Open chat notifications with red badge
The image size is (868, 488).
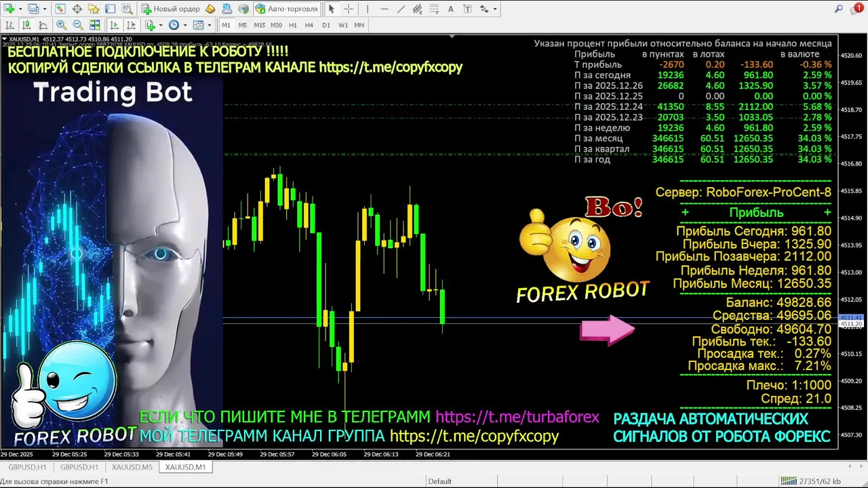coord(856,8)
